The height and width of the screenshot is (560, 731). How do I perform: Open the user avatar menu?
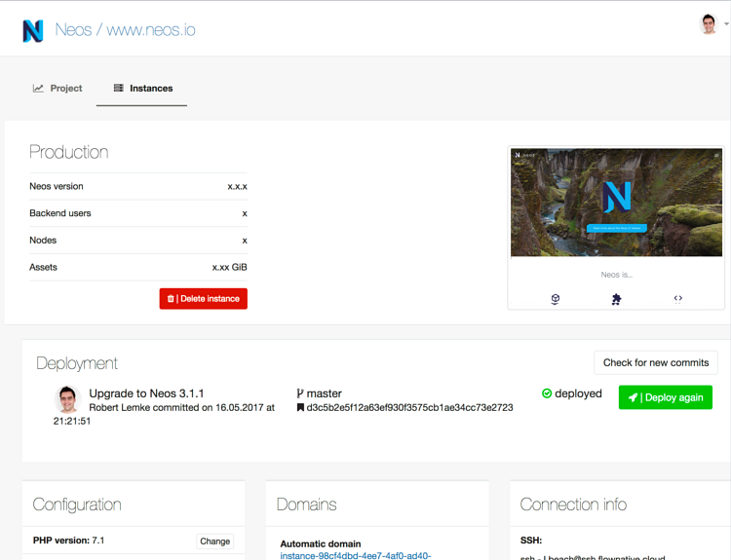click(x=709, y=24)
